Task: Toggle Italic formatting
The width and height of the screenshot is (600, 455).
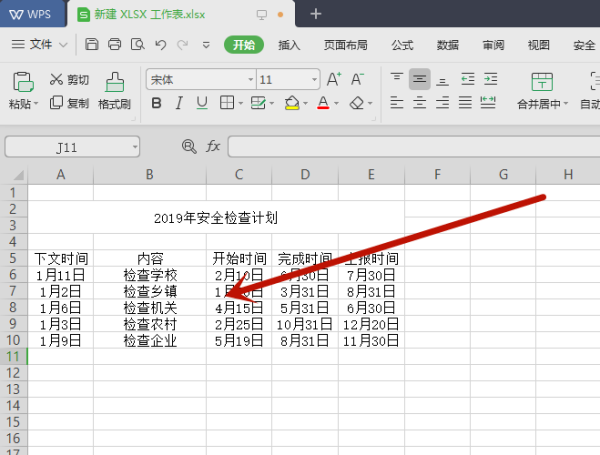Action: pos(179,102)
